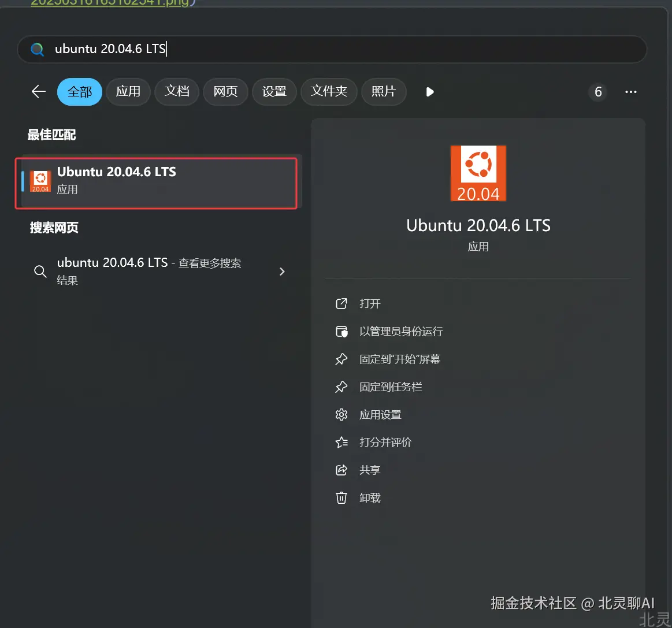Click the share icon beside 共享

pos(341,470)
